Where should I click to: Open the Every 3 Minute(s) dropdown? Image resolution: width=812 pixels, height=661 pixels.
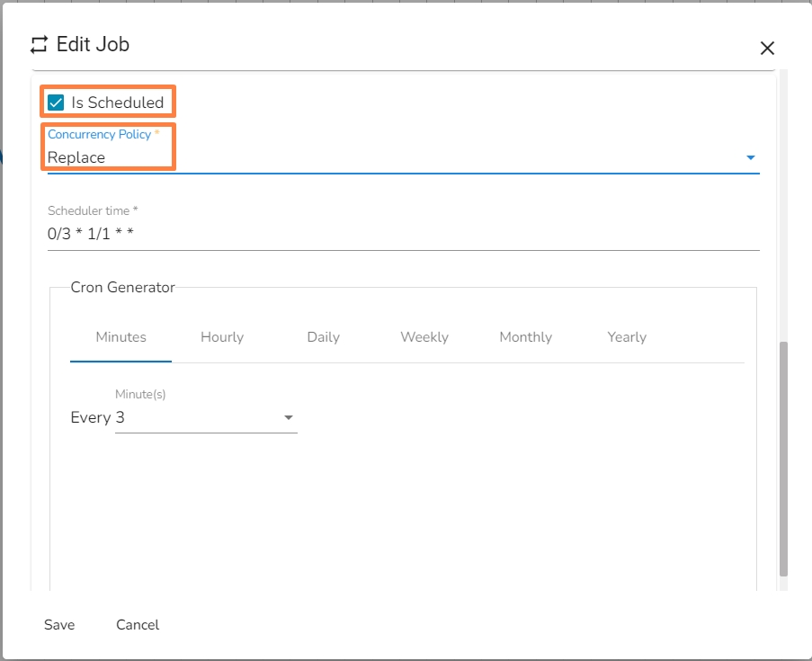pos(205,418)
